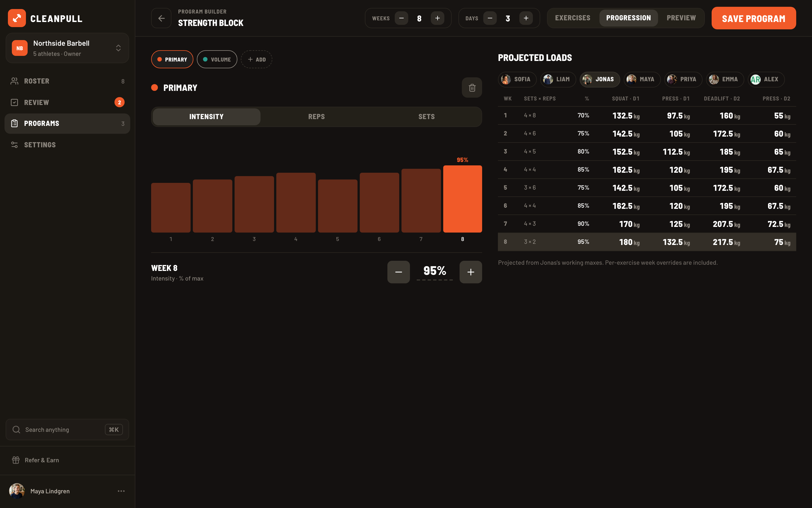This screenshot has width=812, height=508.
Task: Edit the 95% intensity value field
Action: (435, 271)
